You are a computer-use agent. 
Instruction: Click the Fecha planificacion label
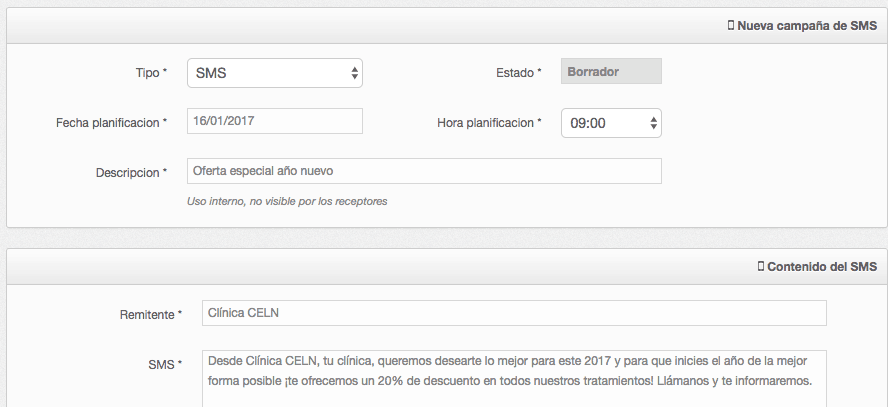pos(112,123)
